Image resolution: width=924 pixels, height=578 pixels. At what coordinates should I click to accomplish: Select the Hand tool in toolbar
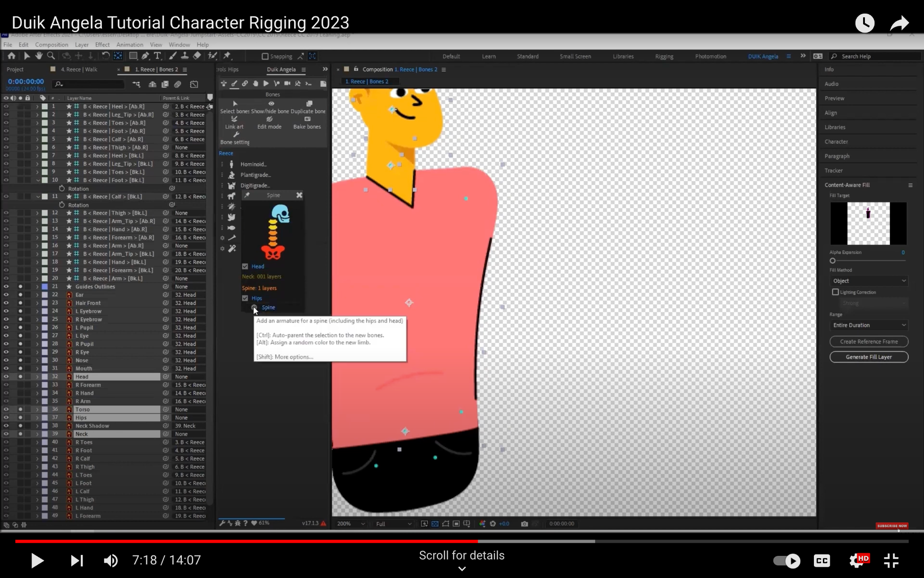[x=39, y=56]
